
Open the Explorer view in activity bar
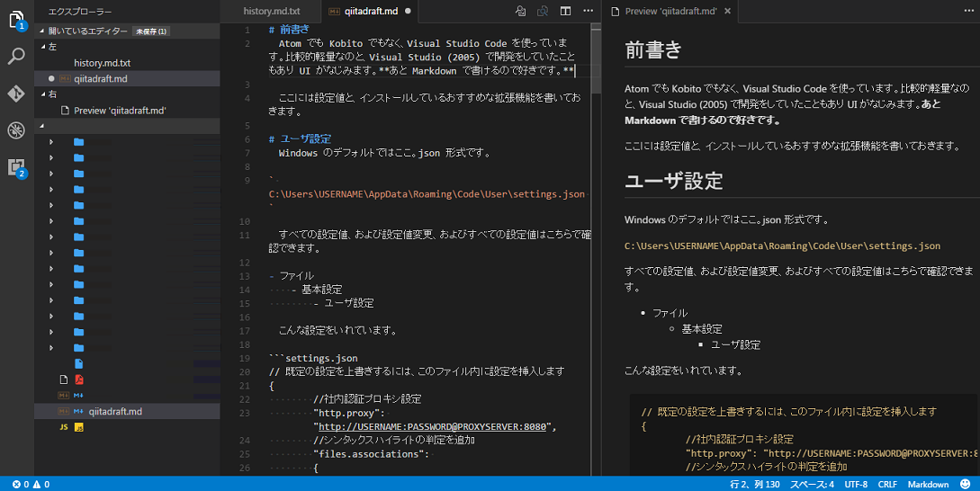click(16, 20)
